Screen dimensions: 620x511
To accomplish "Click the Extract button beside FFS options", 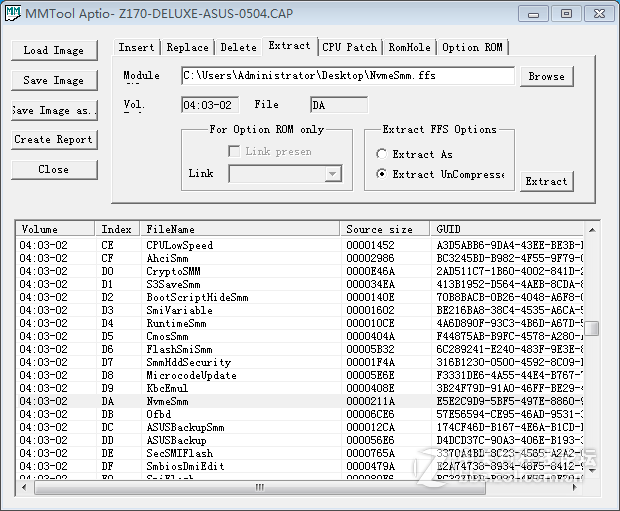I will [546, 181].
